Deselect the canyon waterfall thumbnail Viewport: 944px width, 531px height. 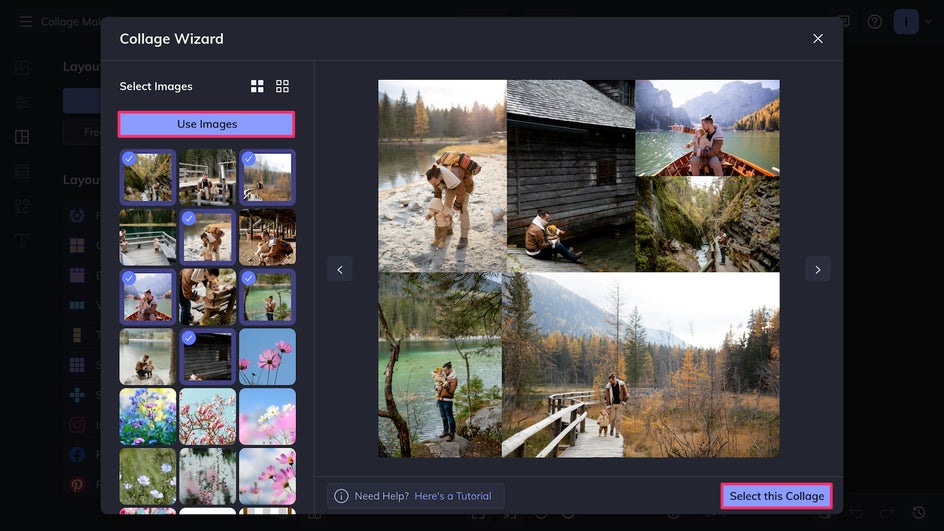click(x=148, y=178)
